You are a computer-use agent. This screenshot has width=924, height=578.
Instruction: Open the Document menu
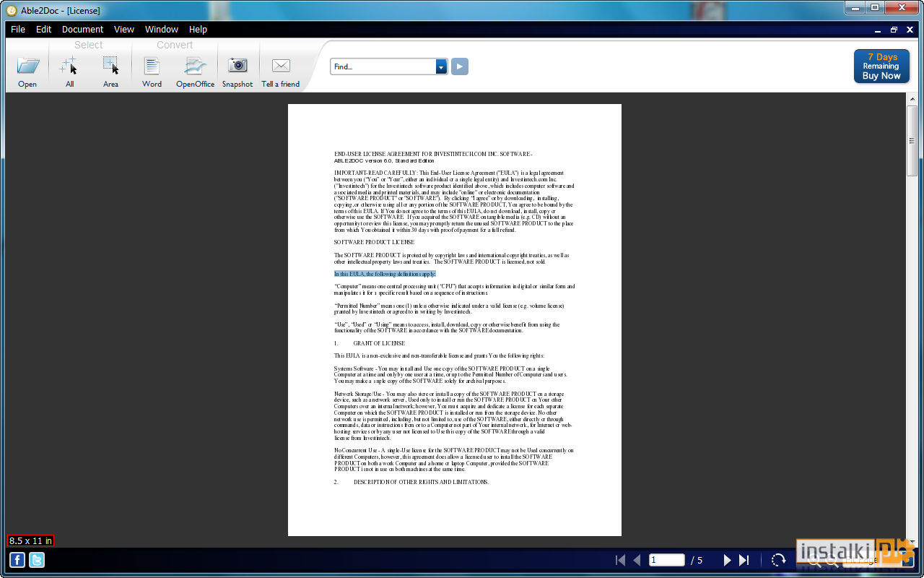(82, 30)
